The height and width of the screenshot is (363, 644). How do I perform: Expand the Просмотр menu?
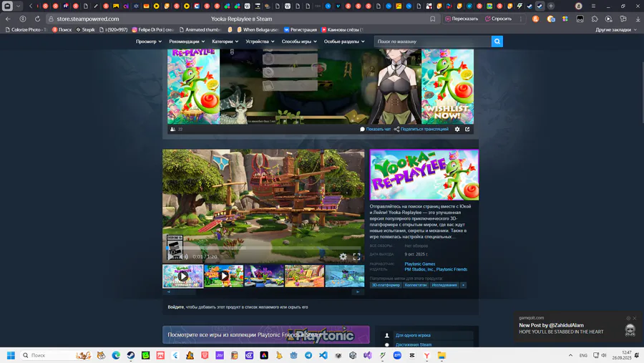(149, 42)
